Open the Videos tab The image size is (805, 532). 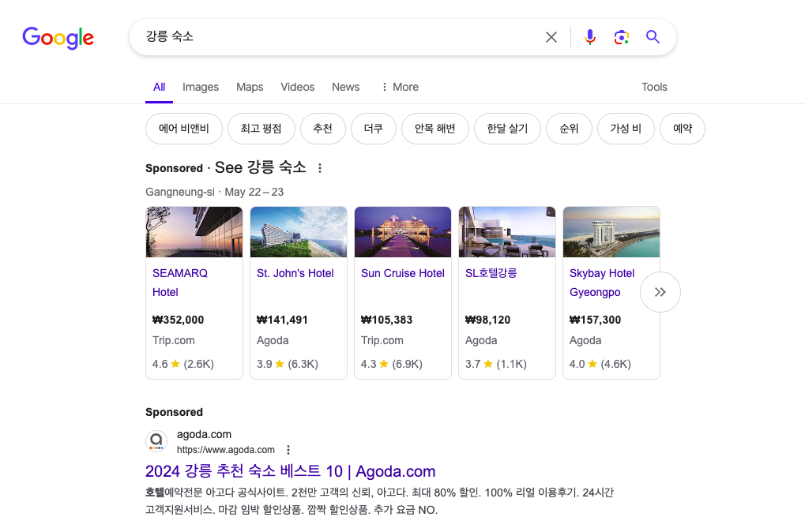[x=297, y=87]
